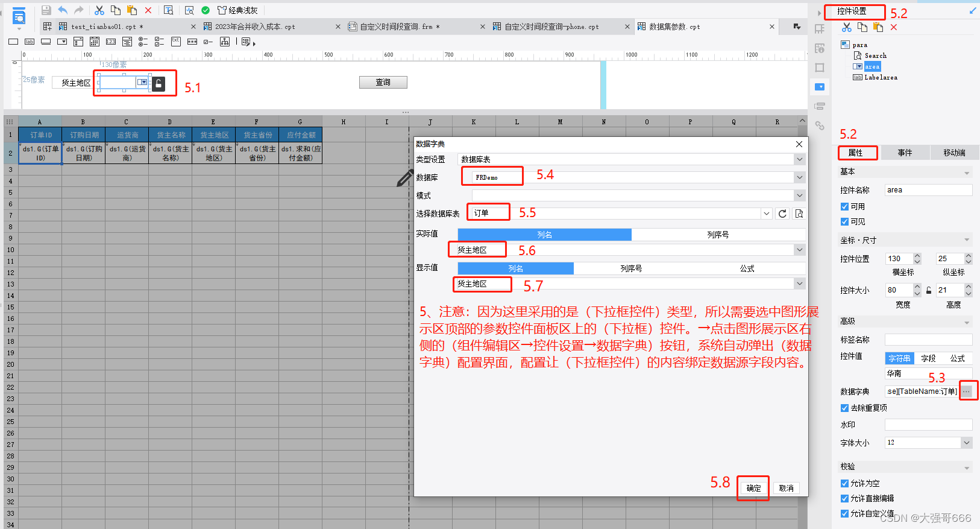The image size is (980, 529).
Task: Insert a date widget from widget toolbar
Action: click(x=95, y=42)
